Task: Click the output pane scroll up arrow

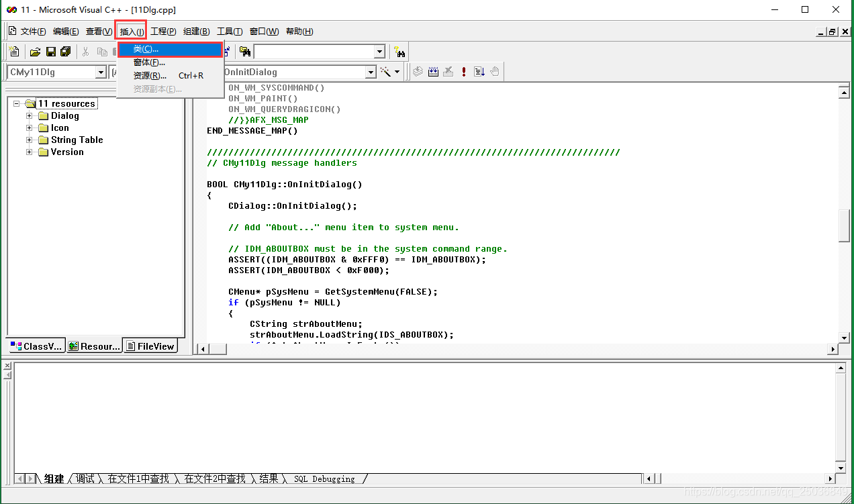Action: click(841, 368)
